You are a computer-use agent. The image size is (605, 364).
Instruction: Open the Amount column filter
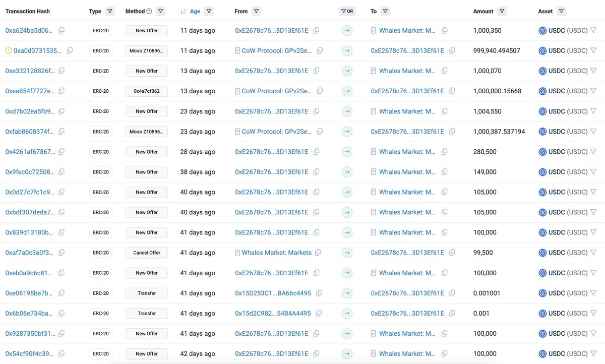(502, 11)
